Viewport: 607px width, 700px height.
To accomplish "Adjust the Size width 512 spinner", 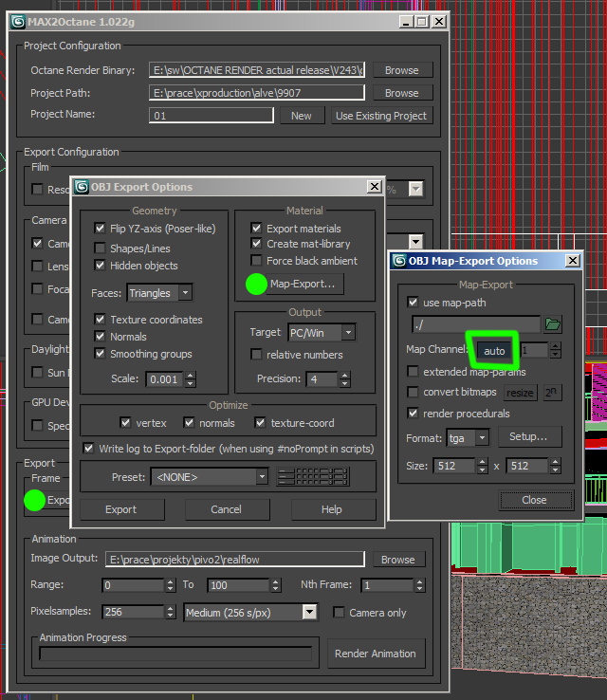I will coord(483,466).
